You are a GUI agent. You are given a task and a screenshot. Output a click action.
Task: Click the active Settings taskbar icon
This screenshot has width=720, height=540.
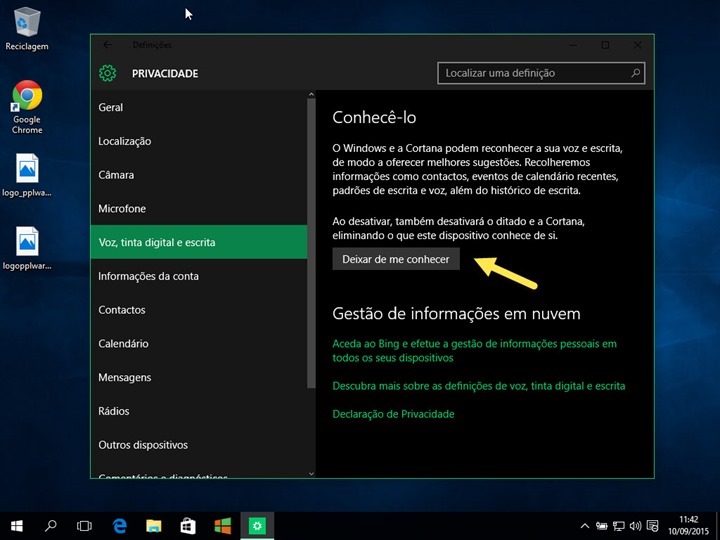(x=257, y=526)
